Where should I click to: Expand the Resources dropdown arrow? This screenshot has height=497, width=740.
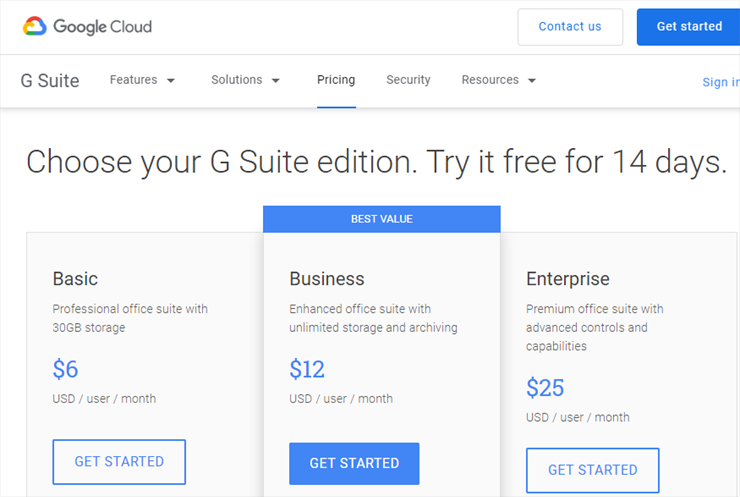[x=532, y=81]
